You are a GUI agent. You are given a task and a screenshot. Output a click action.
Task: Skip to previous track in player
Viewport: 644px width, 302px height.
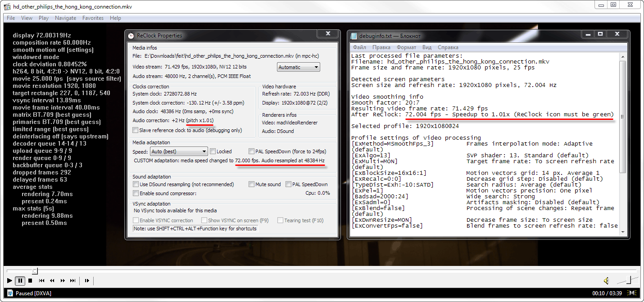(x=41, y=281)
